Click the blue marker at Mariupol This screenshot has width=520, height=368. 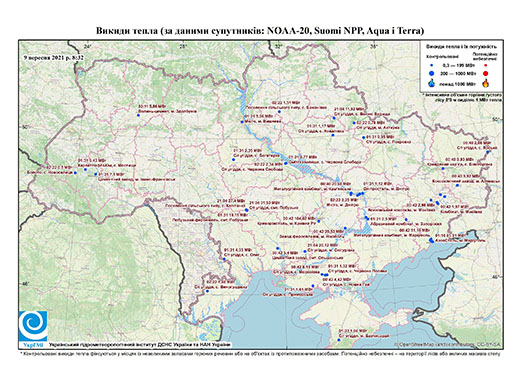coord(432,240)
